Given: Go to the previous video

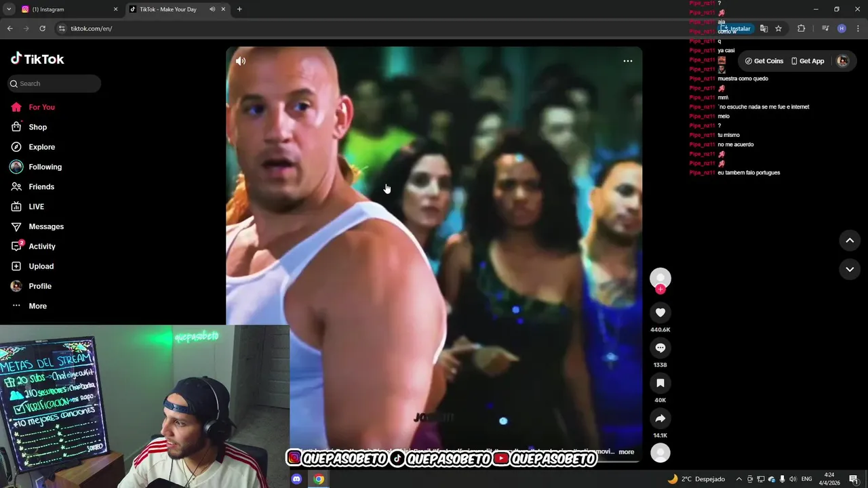Looking at the screenshot, I should click(850, 241).
